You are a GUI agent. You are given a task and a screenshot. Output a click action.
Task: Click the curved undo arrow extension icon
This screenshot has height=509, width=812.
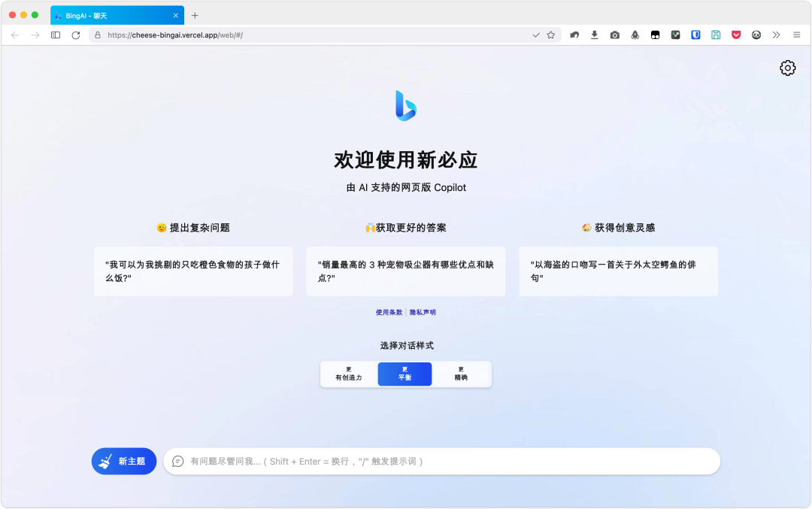tap(574, 35)
